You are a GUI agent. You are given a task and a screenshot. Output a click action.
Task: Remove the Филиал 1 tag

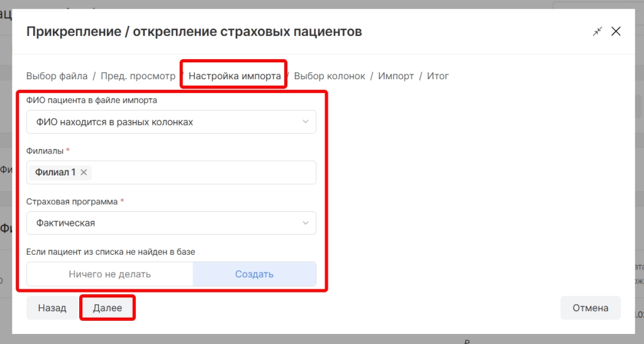(x=84, y=172)
